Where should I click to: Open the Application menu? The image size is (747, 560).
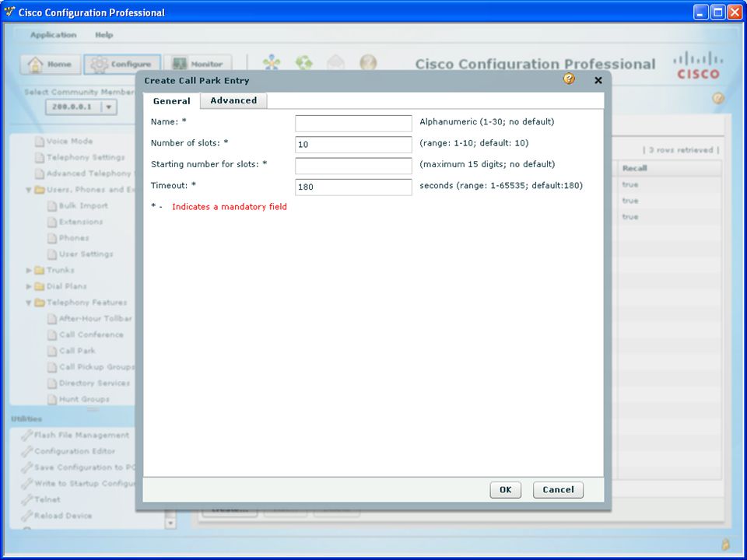[x=54, y=35]
